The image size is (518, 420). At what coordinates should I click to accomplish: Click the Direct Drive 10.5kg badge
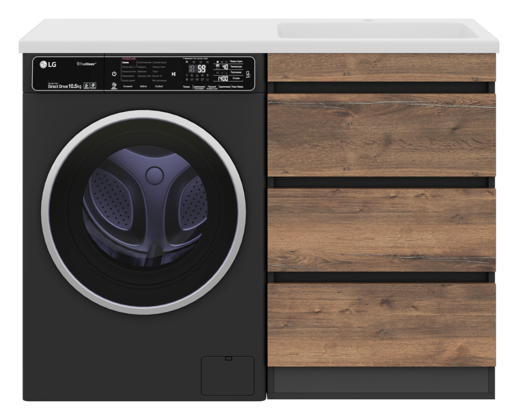click(65, 86)
